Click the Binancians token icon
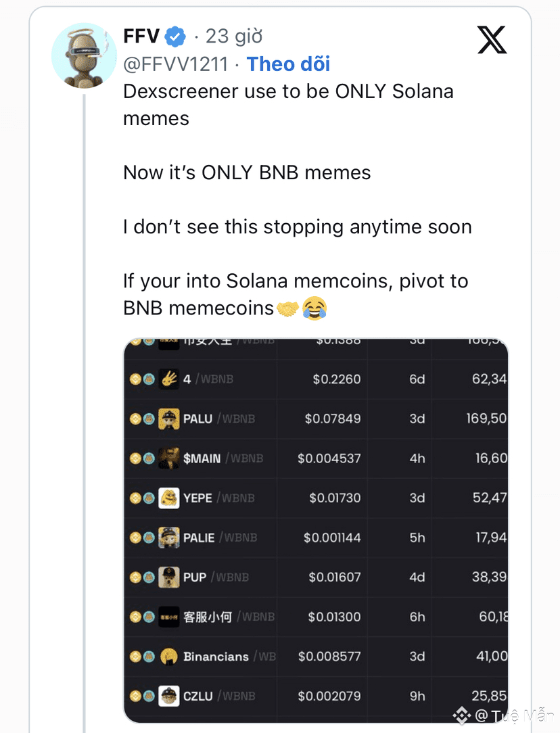The height and width of the screenshot is (733, 560). tap(168, 656)
